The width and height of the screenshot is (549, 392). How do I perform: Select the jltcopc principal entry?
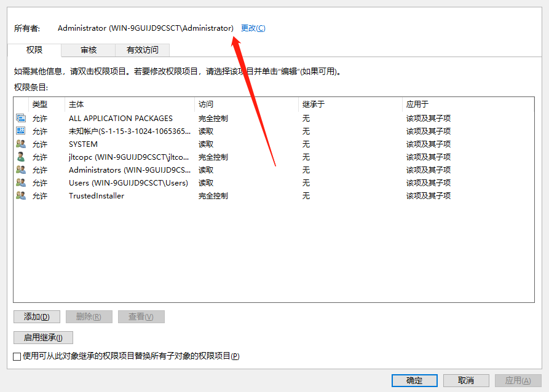[x=274, y=157]
